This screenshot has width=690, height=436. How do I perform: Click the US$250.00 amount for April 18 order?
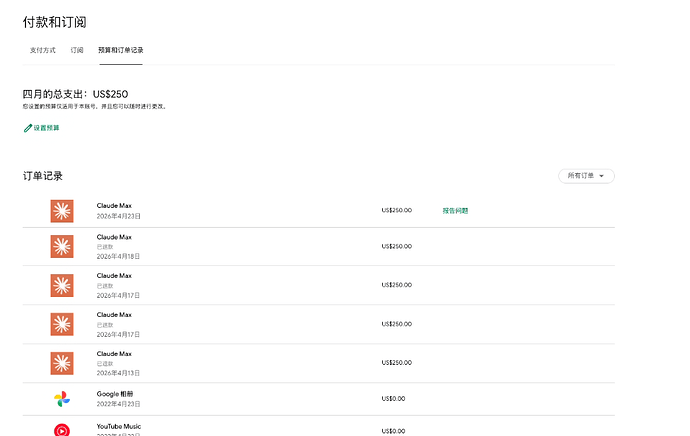click(396, 246)
